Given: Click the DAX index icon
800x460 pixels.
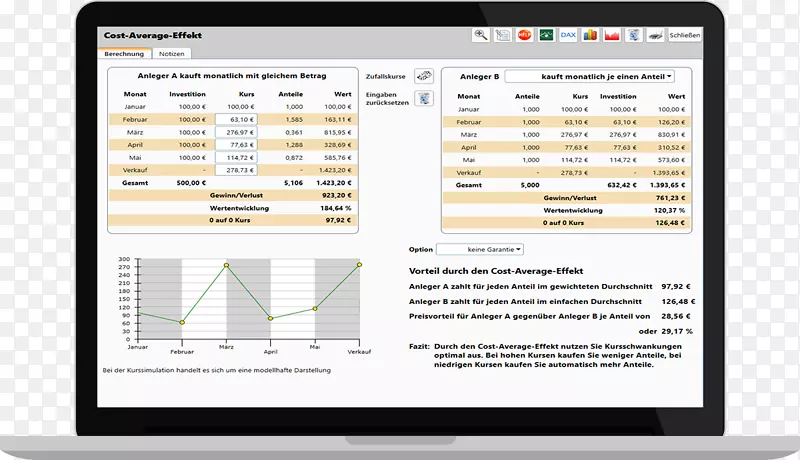Looking at the screenshot, I should (568, 35).
